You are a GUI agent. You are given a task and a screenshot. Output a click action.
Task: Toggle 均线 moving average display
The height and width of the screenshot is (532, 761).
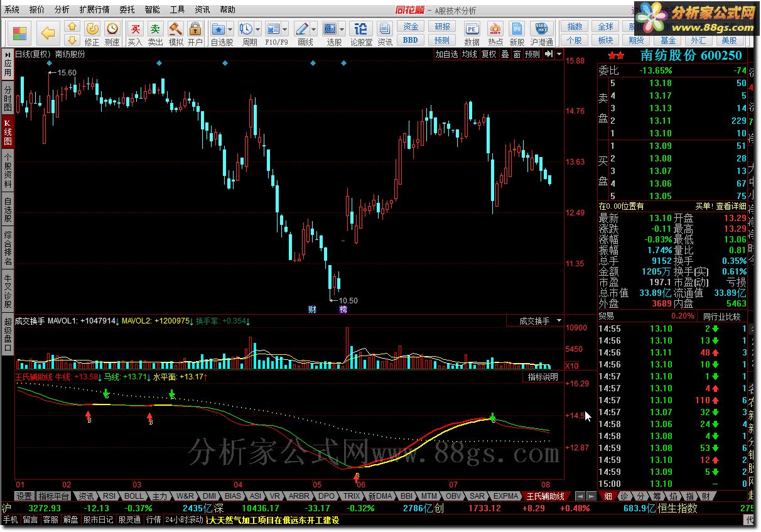point(469,54)
